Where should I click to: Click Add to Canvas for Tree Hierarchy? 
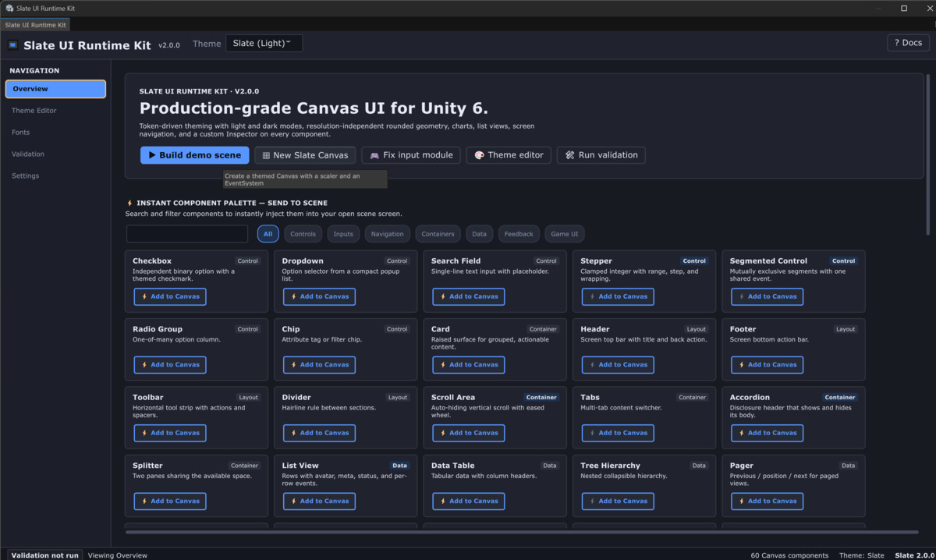point(618,502)
